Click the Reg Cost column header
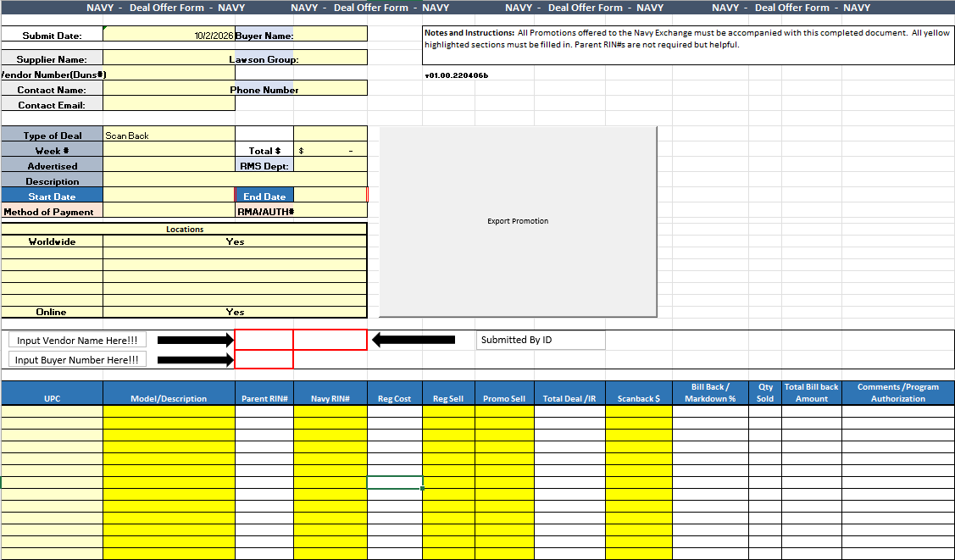This screenshot has height=560, width=955. pos(395,393)
